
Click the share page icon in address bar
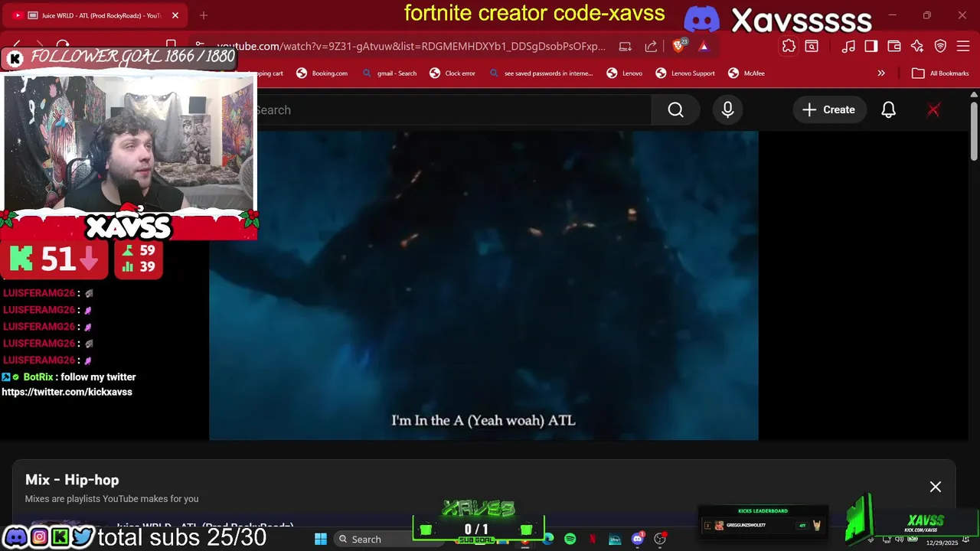tap(651, 46)
